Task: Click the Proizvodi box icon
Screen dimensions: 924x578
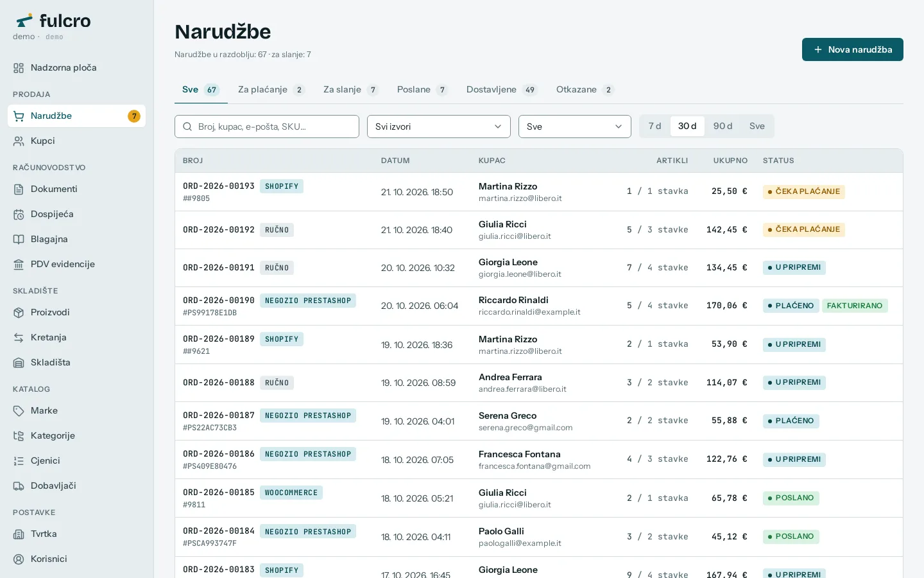Action: point(19,313)
